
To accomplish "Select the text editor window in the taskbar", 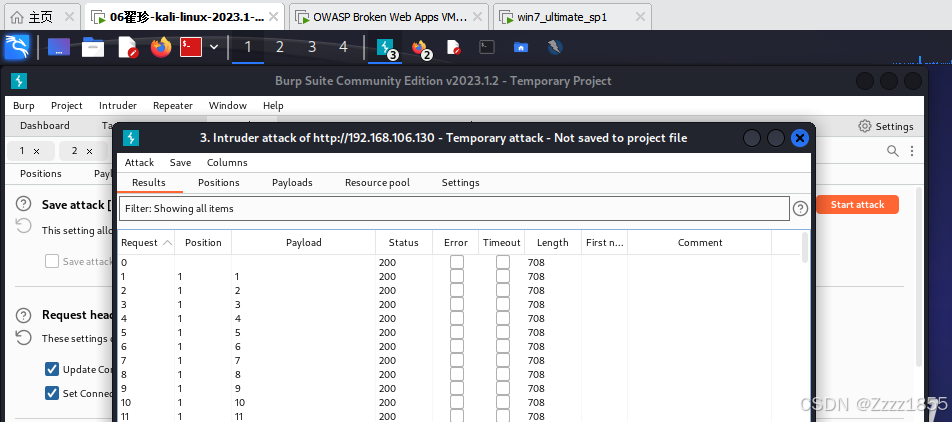I will click(x=454, y=47).
